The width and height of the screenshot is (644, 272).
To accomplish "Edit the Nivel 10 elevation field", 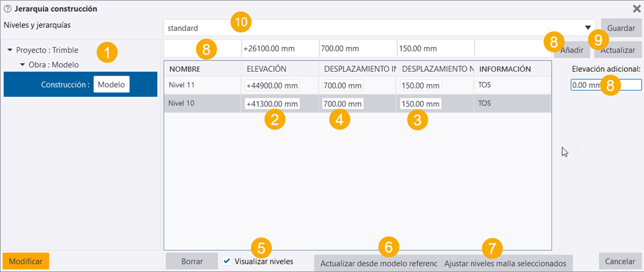I will (273, 103).
